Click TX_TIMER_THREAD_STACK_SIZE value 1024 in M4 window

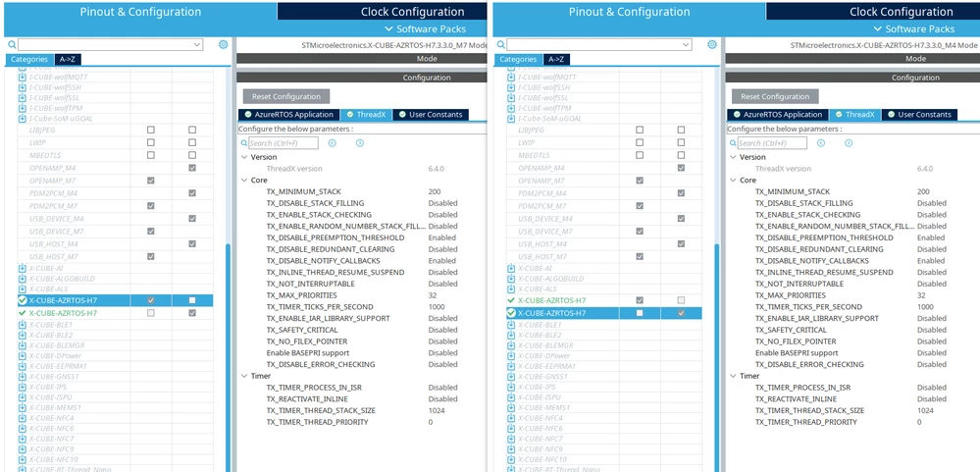pyautogui.click(x=925, y=411)
